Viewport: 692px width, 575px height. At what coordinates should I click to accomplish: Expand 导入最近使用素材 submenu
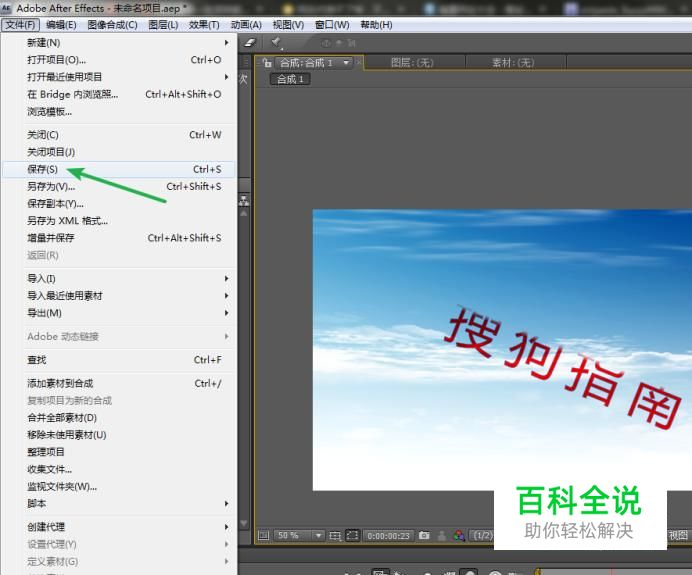point(119,296)
